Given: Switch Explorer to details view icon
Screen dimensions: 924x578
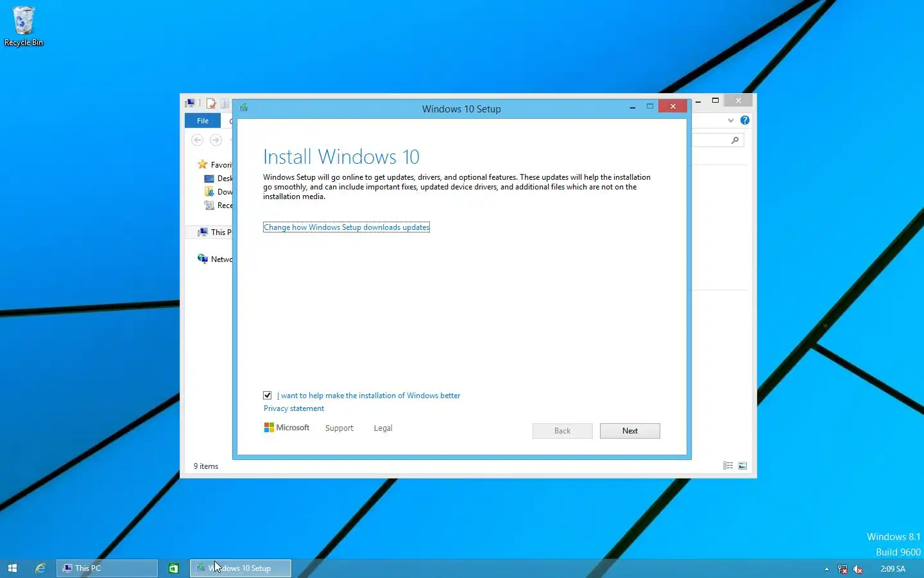Looking at the screenshot, I should click(728, 466).
